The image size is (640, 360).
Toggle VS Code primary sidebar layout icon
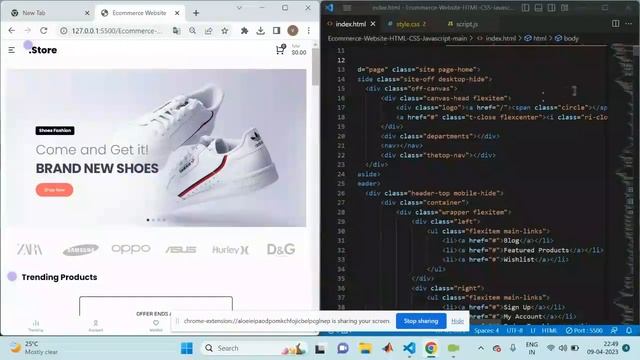coord(526,8)
